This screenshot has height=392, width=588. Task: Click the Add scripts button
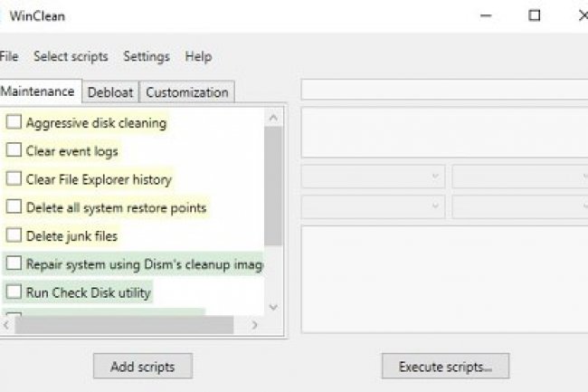pyautogui.click(x=142, y=367)
